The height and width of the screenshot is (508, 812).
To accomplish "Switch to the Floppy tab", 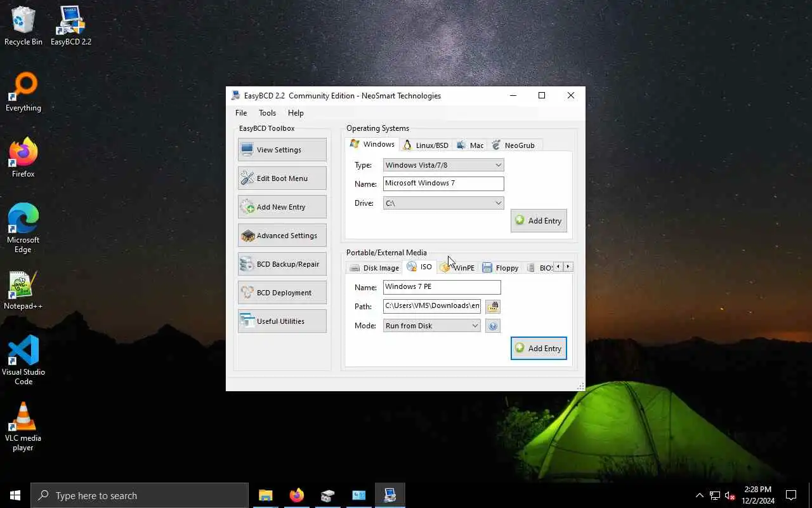I will pyautogui.click(x=501, y=268).
